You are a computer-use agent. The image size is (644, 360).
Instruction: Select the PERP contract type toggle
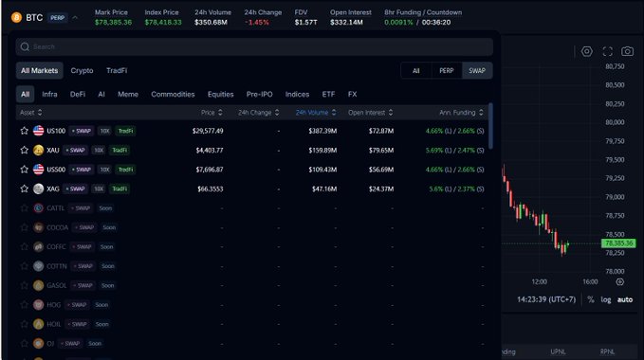tap(447, 70)
